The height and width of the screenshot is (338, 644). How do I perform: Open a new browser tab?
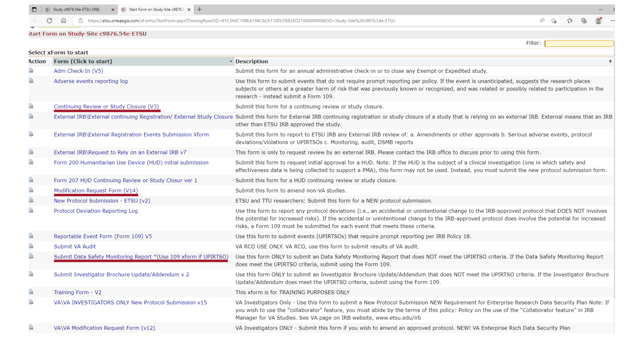click(x=200, y=9)
